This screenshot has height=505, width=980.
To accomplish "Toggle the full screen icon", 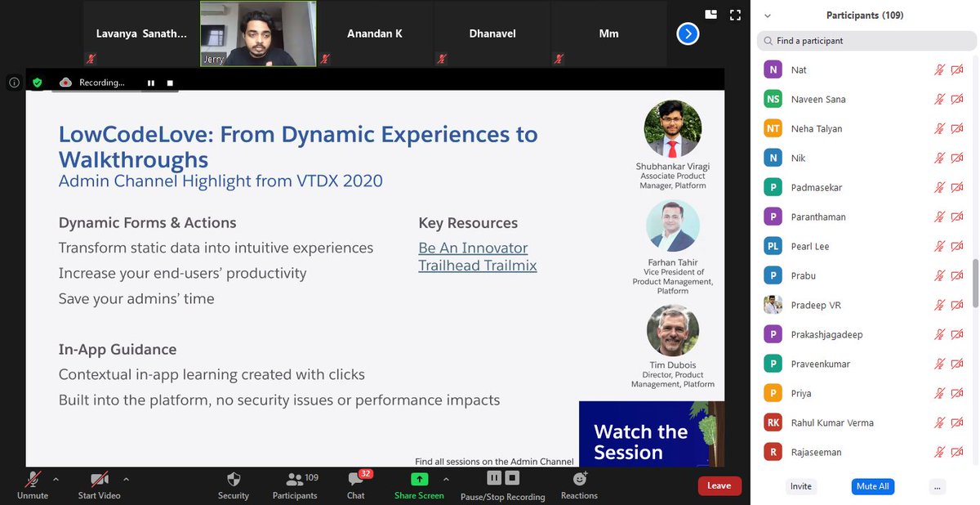I will [x=736, y=15].
